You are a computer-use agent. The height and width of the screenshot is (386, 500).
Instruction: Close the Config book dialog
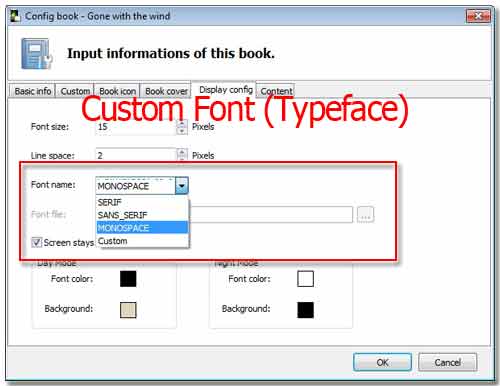[478, 16]
